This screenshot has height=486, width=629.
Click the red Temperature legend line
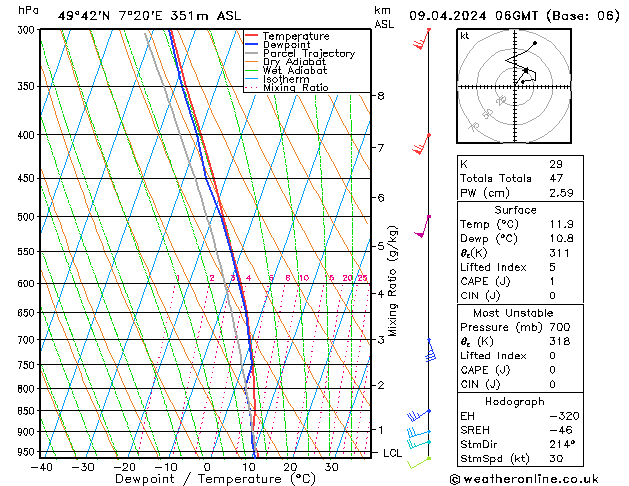[x=252, y=36]
